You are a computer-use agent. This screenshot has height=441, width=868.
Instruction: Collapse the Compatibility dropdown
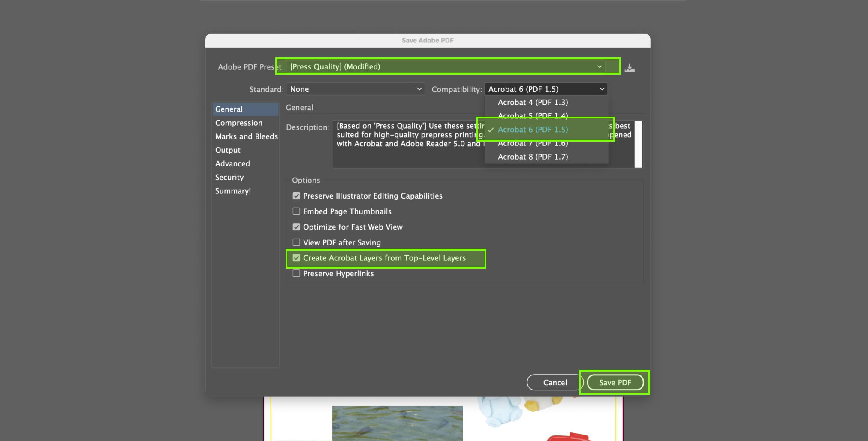546,89
